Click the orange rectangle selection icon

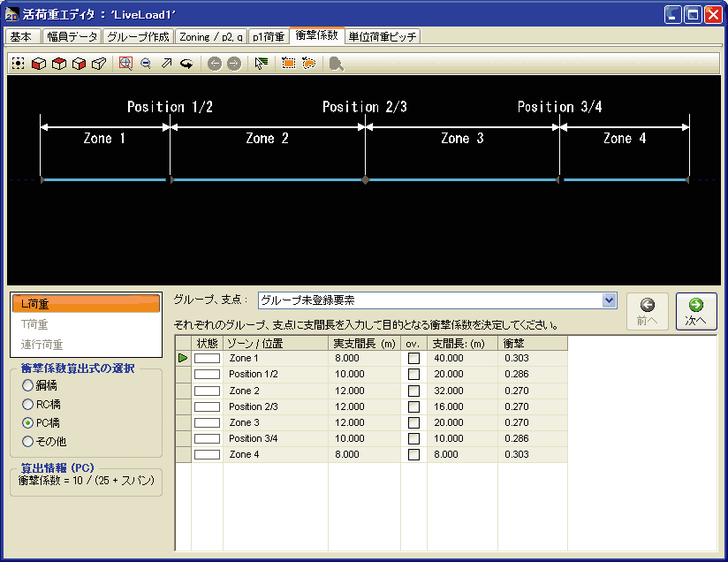[288, 64]
